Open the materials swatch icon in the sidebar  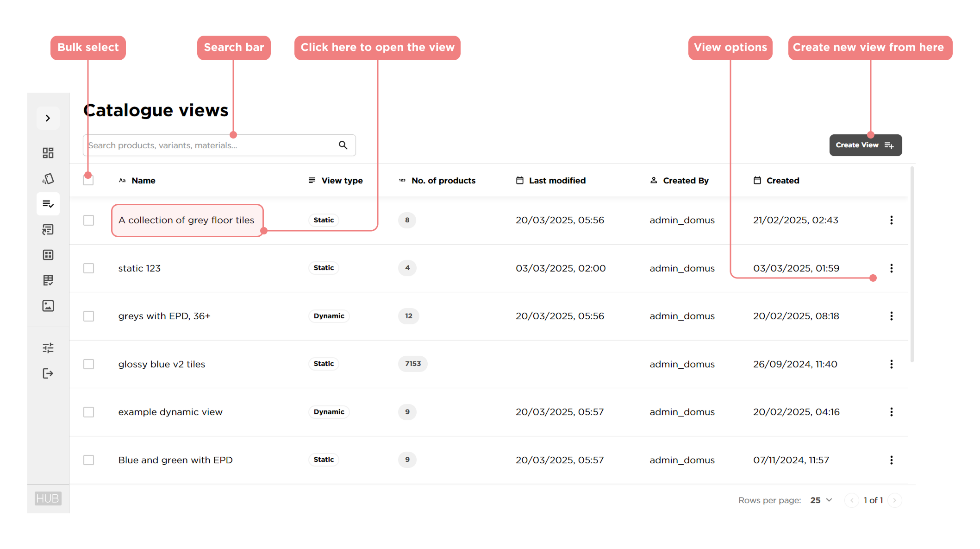(48, 179)
